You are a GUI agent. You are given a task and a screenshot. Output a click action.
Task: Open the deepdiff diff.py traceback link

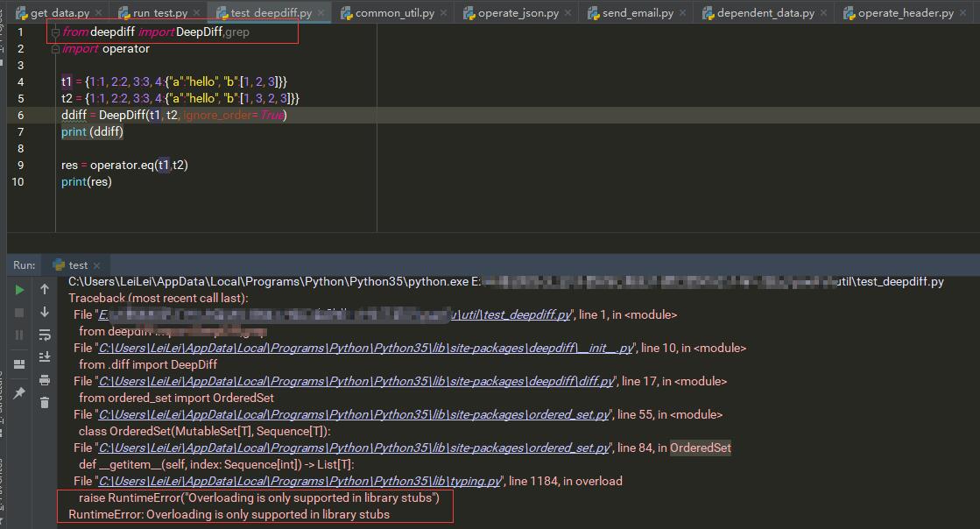pos(356,382)
